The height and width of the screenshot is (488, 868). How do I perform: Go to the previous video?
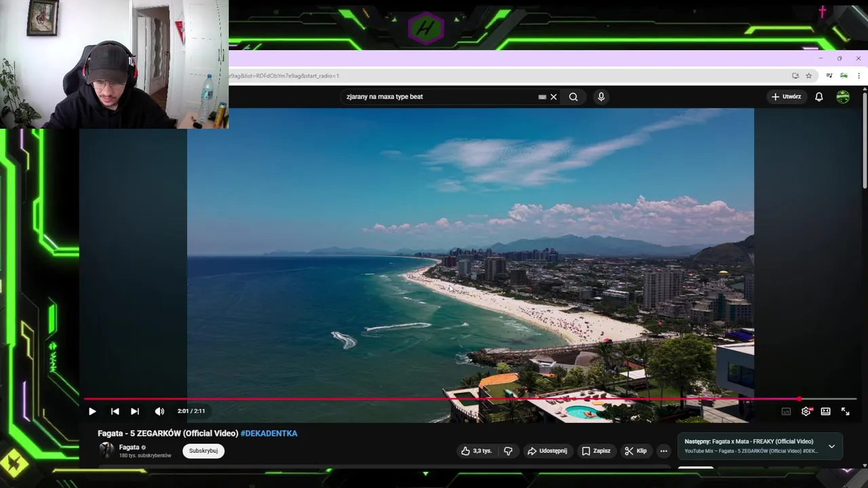point(115,411)
